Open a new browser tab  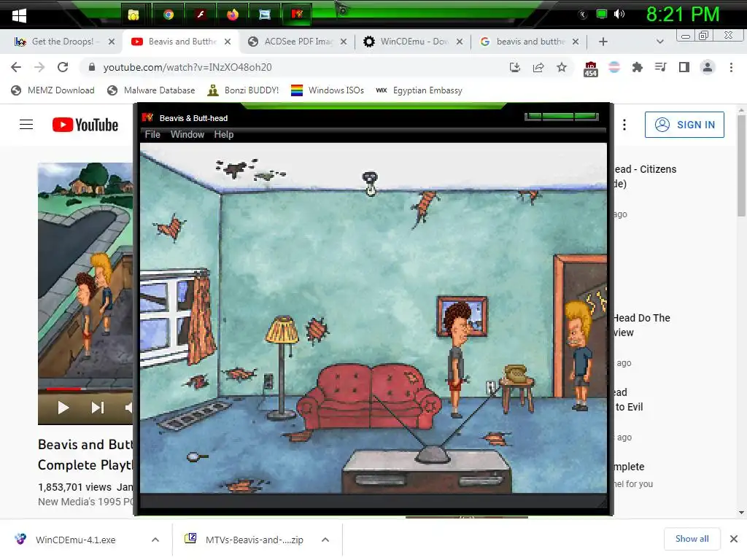(603, 42)
